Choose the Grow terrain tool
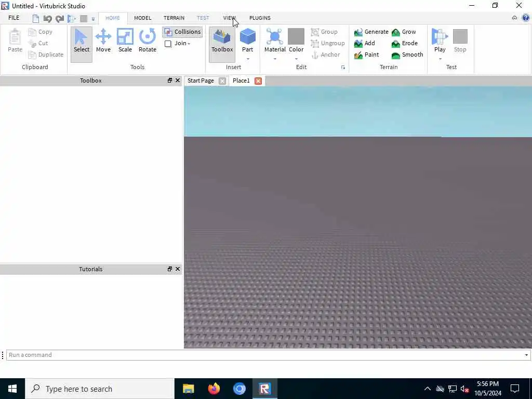 tap(404, 32)
